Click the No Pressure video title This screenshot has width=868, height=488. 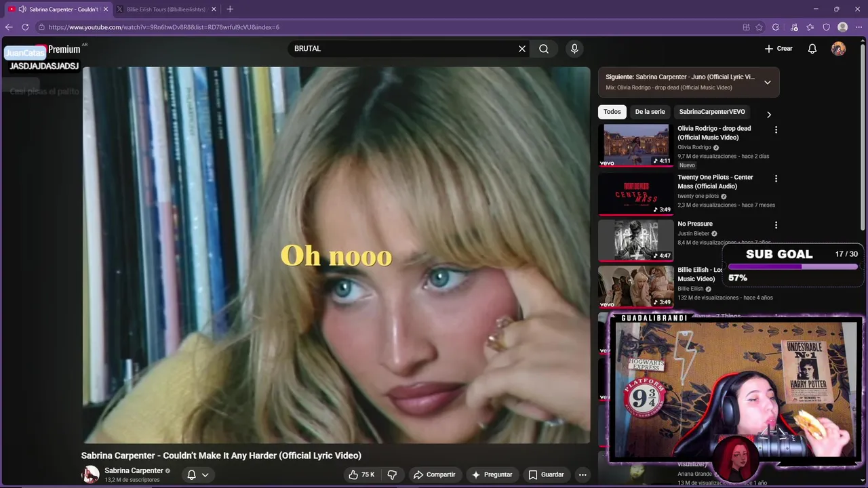(x=695, y=224)
